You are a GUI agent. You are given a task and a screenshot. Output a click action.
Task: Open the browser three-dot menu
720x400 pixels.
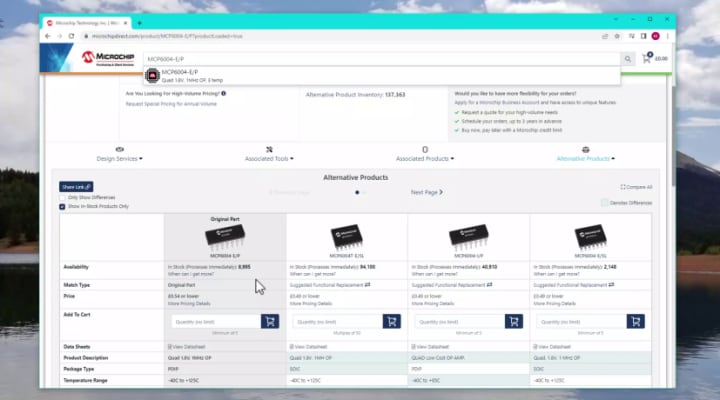(x=667, y=36)
